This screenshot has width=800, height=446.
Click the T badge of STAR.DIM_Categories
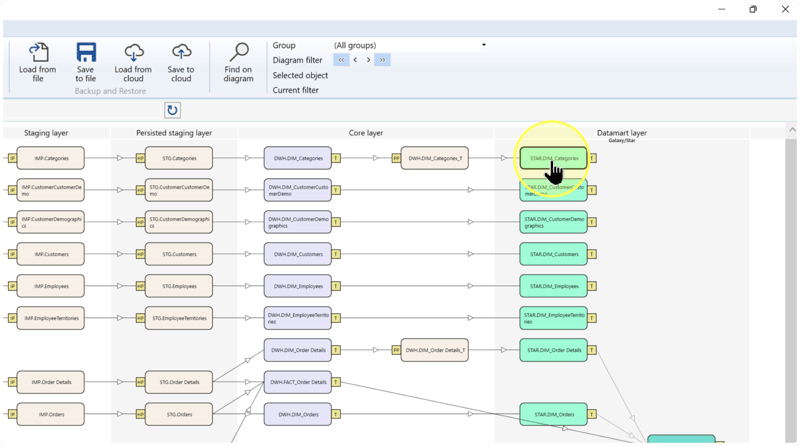(x=592, y=158)
